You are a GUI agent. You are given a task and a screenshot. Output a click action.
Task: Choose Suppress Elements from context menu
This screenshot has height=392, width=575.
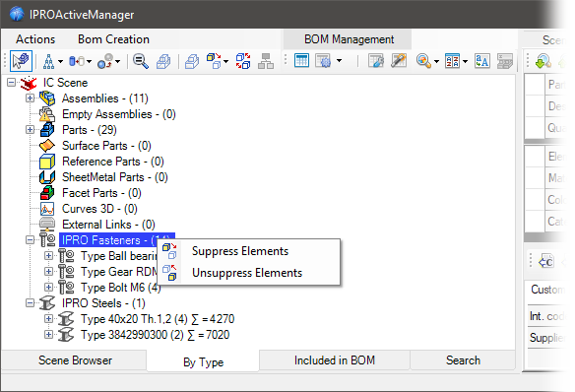(249, 251)
